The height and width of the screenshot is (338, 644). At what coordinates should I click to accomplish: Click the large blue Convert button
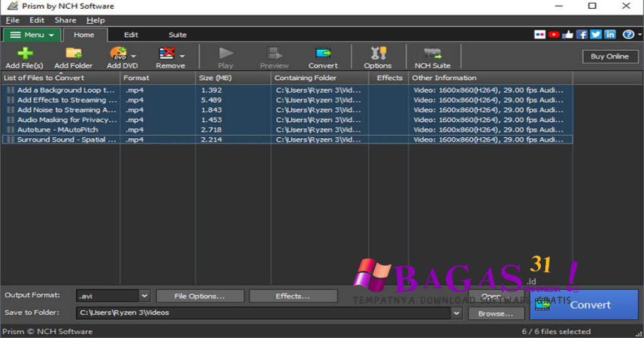coord(584,305)
